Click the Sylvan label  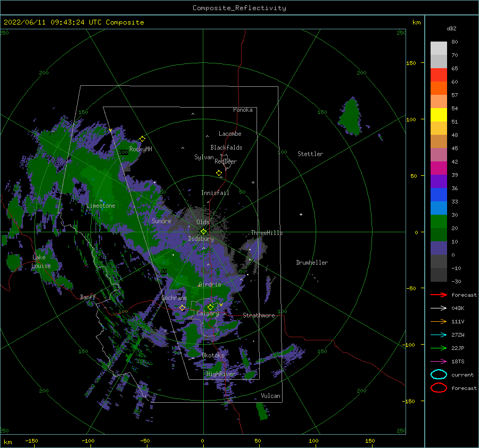tap(204, 157)
